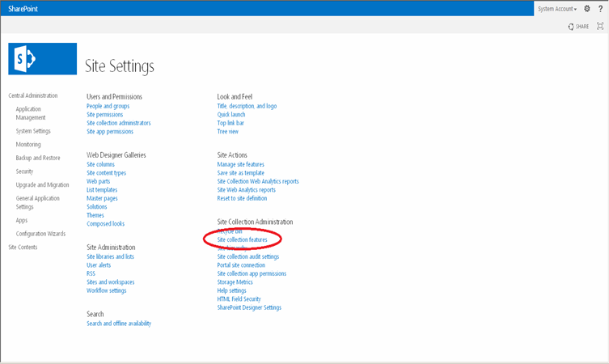
Task: Click the help question mark icon
Action: pyautogui.click(x=600, y=9)
